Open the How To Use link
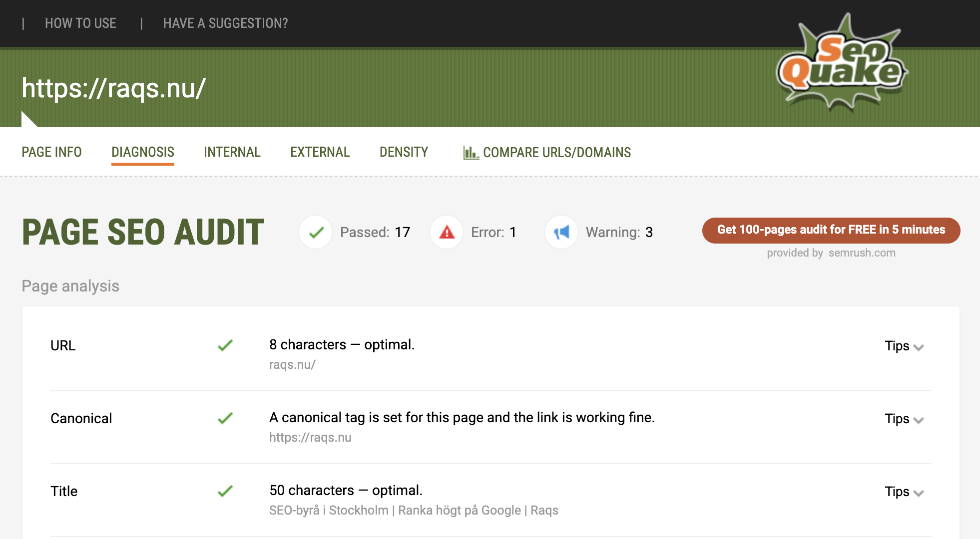The height and width of the screenshot is (539, 980). pyautogui.click(x=80, y=23)
